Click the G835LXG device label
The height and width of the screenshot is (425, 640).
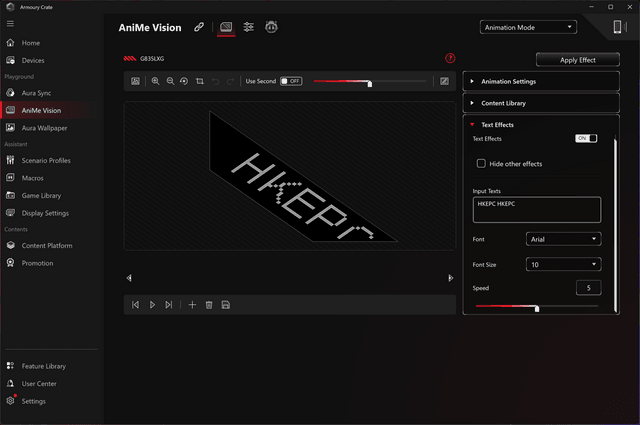[152, 59]
